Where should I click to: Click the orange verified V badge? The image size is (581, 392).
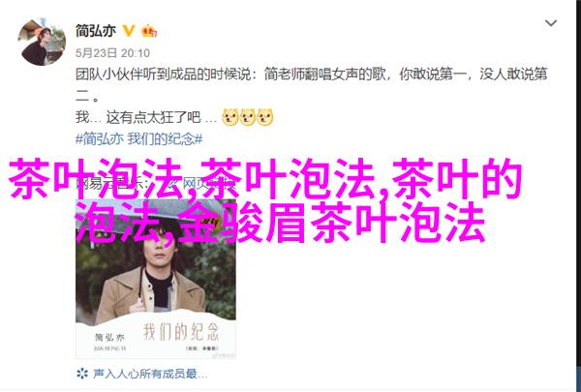pos(129,31)
